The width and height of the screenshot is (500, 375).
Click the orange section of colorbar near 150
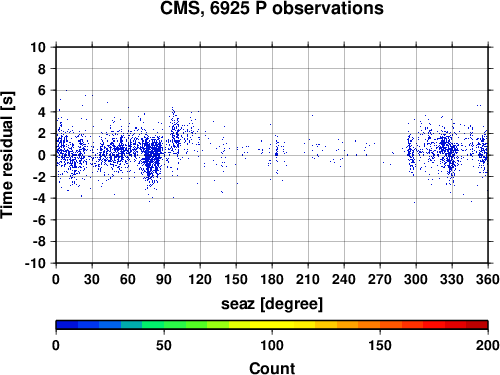380,325
